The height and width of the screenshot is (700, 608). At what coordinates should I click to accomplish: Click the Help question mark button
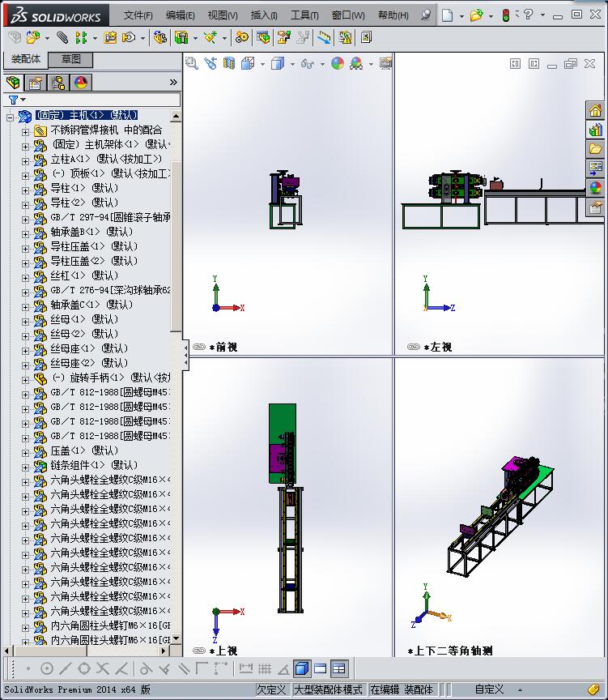coord(528,15)
